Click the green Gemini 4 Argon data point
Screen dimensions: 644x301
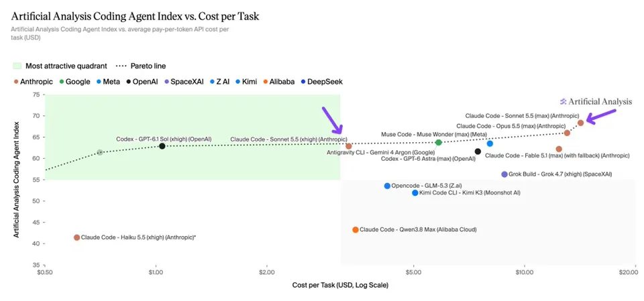(439, 143)
